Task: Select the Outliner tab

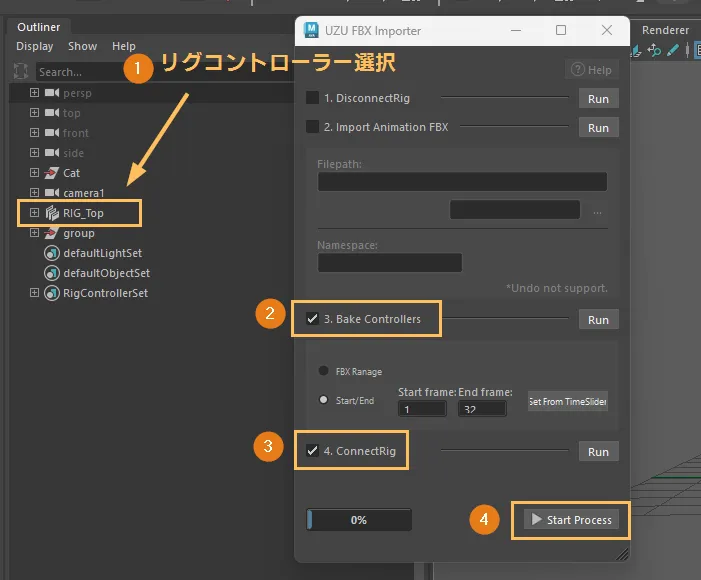Action: point(38,27)
